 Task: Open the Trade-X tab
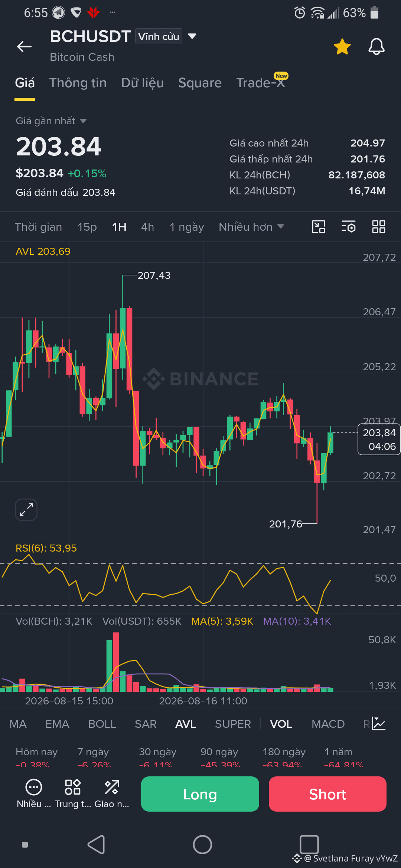261,83
